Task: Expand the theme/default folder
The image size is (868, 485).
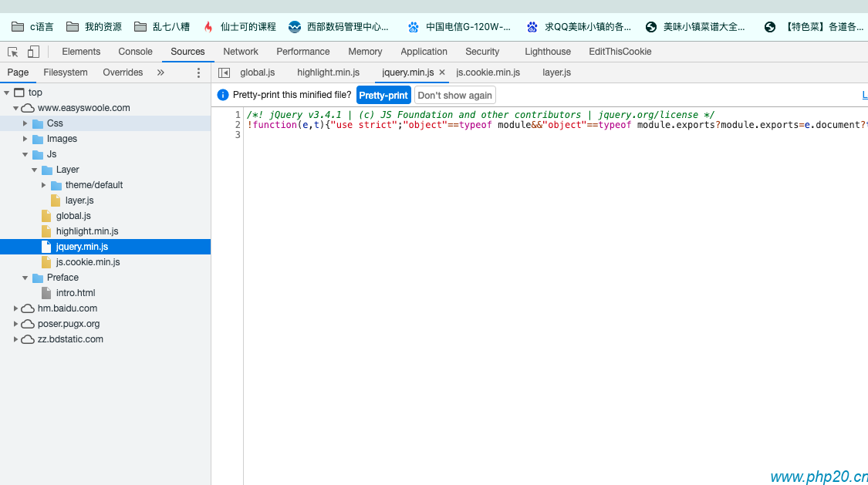Action: 44,184
